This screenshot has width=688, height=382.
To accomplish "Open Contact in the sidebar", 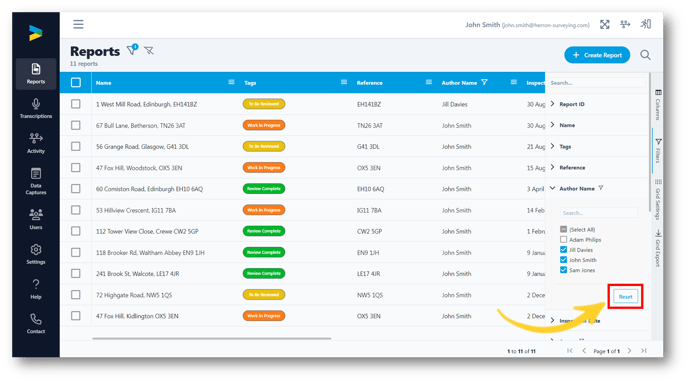I will 36,324.
